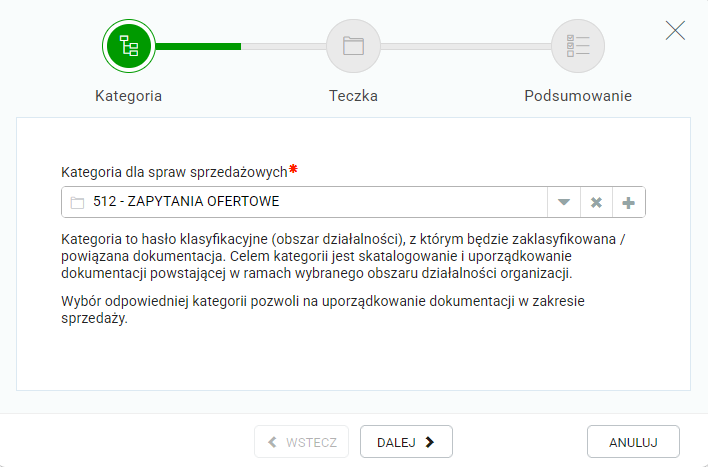Close the wizard dialog with X

pos(675,31)
